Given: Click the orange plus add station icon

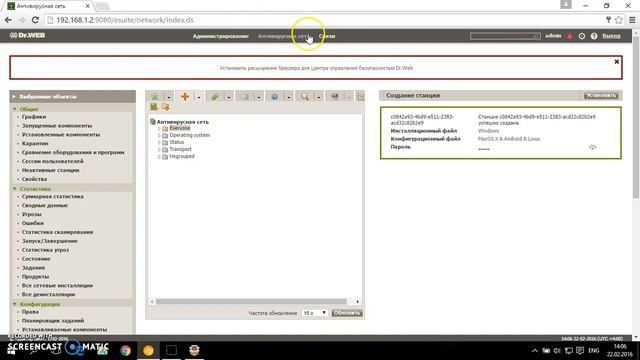Looking at the screenshot, I should coord(185,96).
